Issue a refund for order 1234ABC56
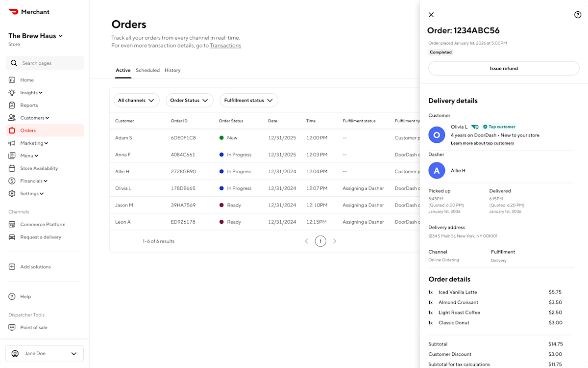Image resolution: width=588 pixels, height=368 pixels. pyautogui.click(x=504, y=68)
